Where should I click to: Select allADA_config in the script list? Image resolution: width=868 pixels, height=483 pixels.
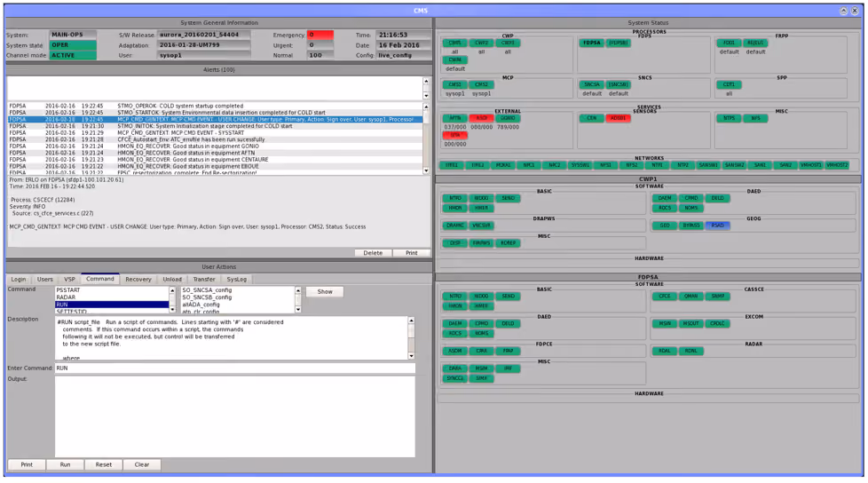pyautogui.click(x=238, y=304)
